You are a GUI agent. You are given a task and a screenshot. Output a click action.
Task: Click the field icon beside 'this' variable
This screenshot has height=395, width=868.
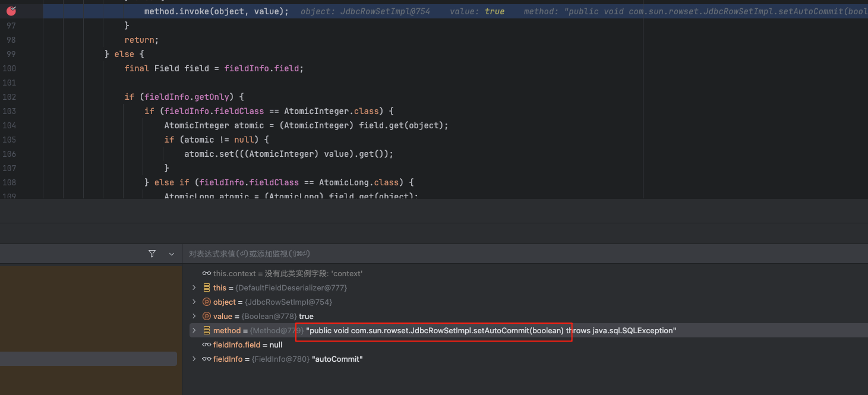point(207,287)
